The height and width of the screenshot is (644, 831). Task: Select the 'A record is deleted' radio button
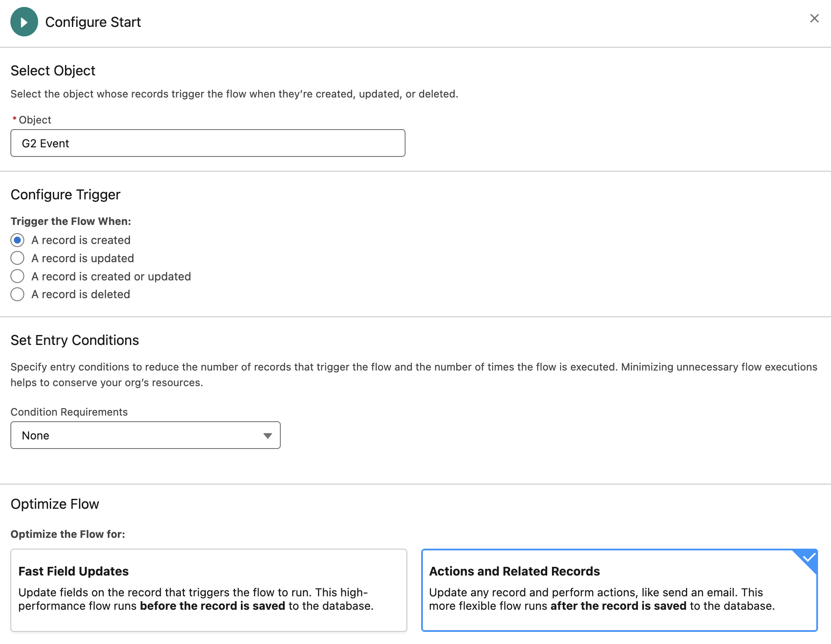click(x=17, y=294)
